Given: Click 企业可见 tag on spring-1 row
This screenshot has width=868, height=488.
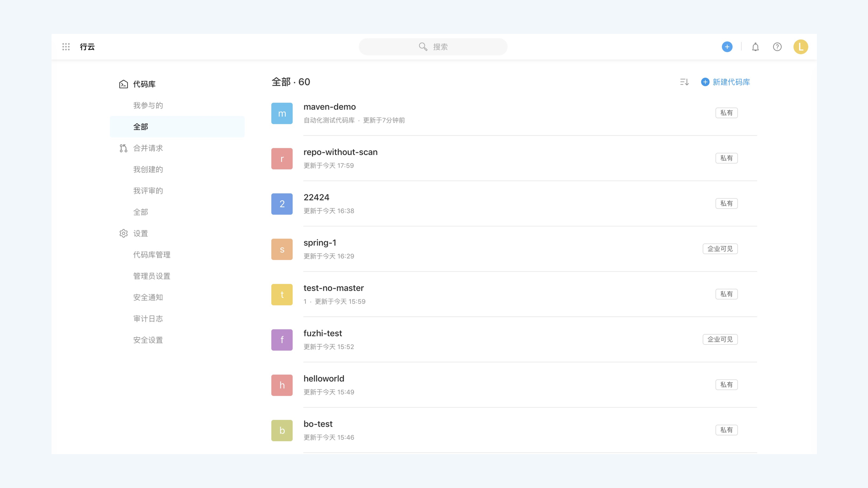Looking at the screenshot, I should click(x=720, y=249).
